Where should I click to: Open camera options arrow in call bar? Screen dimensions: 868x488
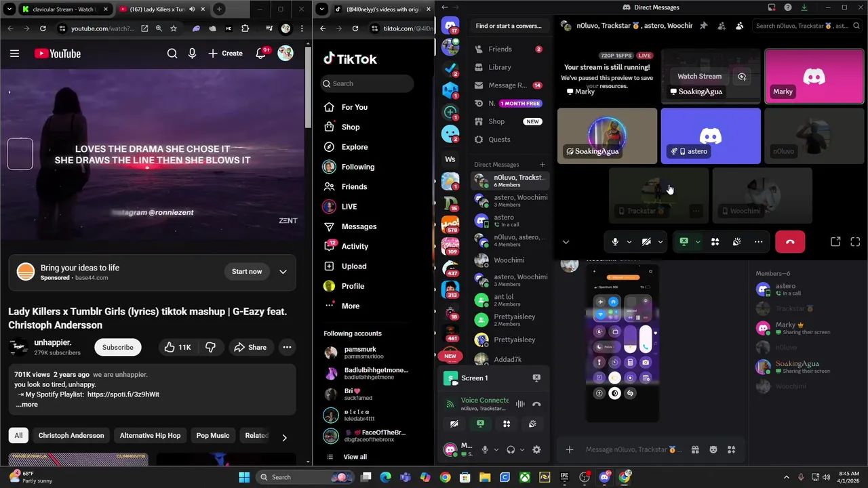tap(660, 242)
